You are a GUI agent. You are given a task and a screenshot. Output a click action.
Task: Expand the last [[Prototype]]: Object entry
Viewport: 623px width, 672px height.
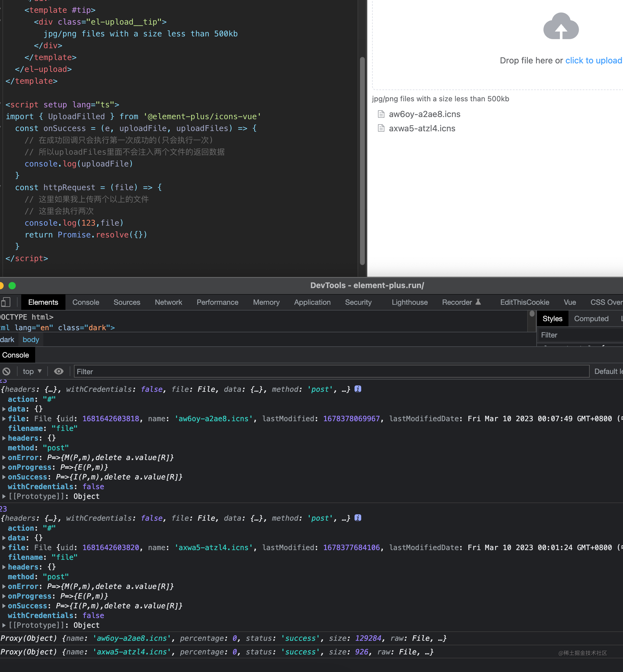pos(4,625)
